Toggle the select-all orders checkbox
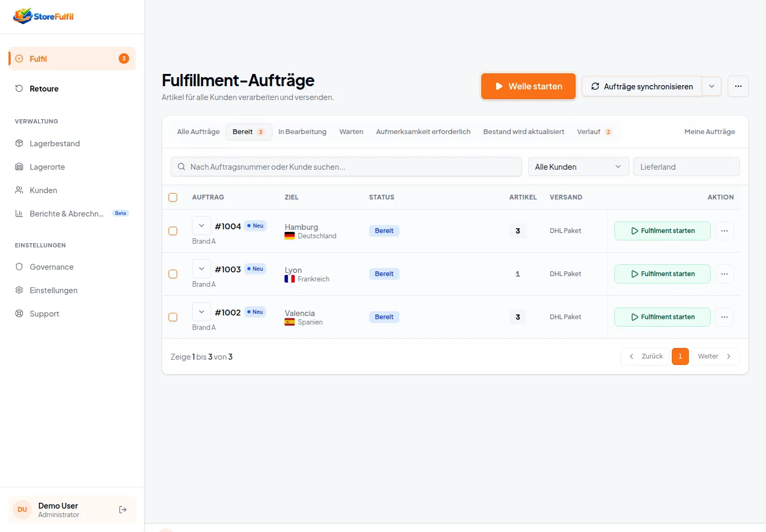The width and height of the screenshot is (766, 532). [173, 197]
